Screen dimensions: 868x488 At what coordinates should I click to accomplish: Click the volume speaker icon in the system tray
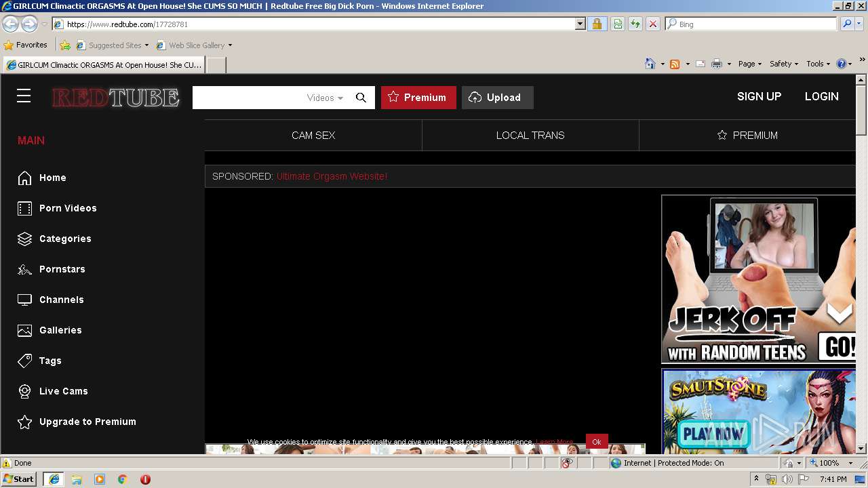coord(787,479)
